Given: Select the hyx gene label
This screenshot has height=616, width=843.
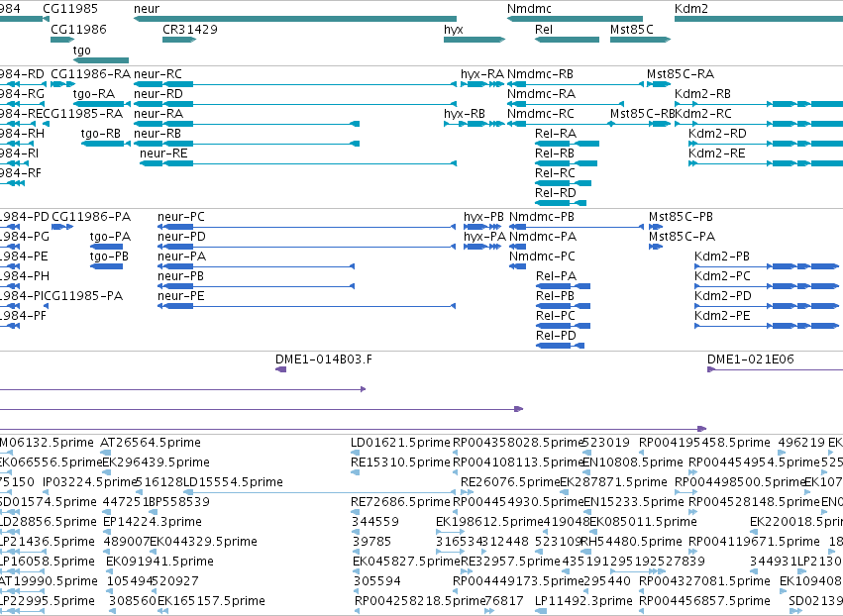Looking at the screenshot, I should (454, 30).
